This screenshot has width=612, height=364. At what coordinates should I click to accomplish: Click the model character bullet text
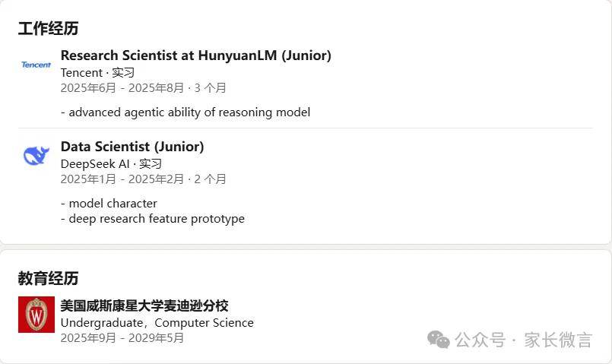(x=109, y=204)
